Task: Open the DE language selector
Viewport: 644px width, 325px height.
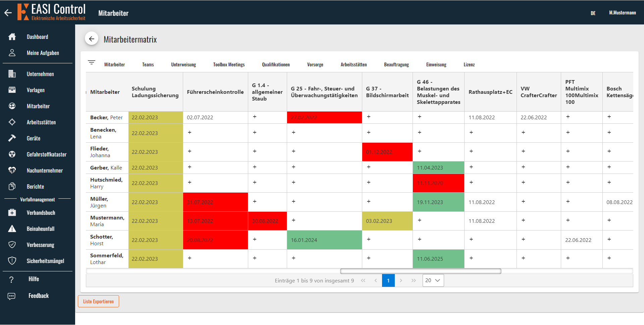Action: point(593,13)
